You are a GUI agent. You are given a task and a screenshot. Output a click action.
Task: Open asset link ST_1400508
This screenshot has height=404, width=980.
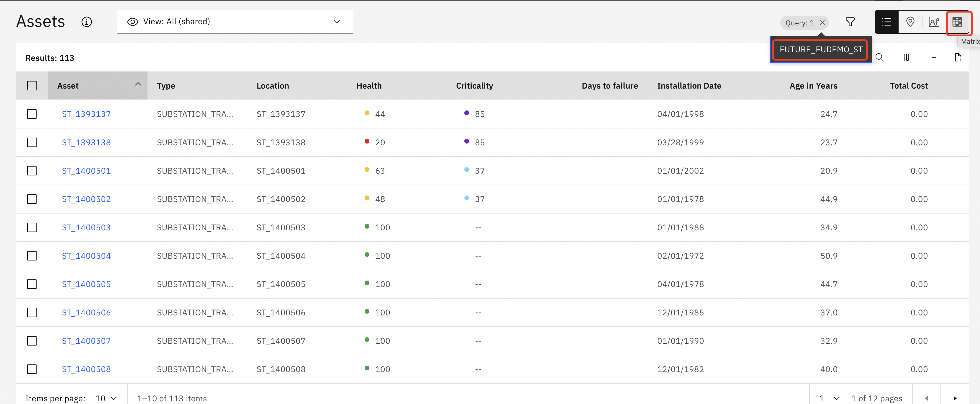pos(86,369)
